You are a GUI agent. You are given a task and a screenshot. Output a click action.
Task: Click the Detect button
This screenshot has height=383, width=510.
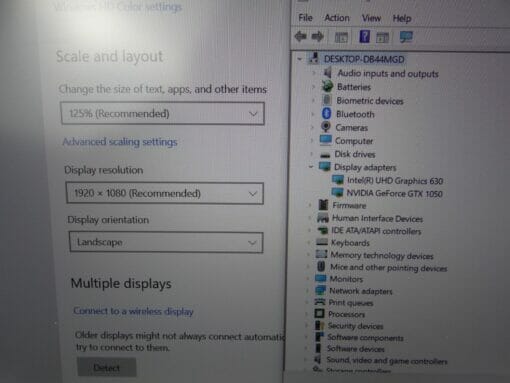[107, 367]
